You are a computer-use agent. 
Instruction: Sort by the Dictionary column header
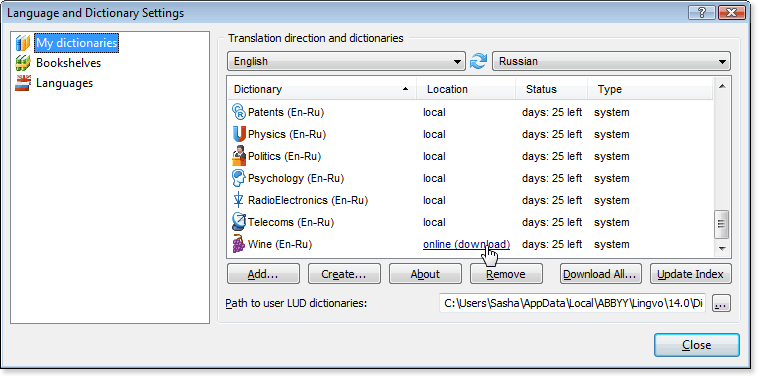[322, 89]
